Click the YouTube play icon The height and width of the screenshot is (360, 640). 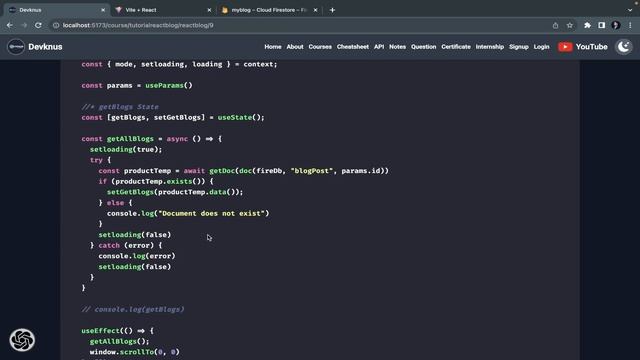click(565, 47)
